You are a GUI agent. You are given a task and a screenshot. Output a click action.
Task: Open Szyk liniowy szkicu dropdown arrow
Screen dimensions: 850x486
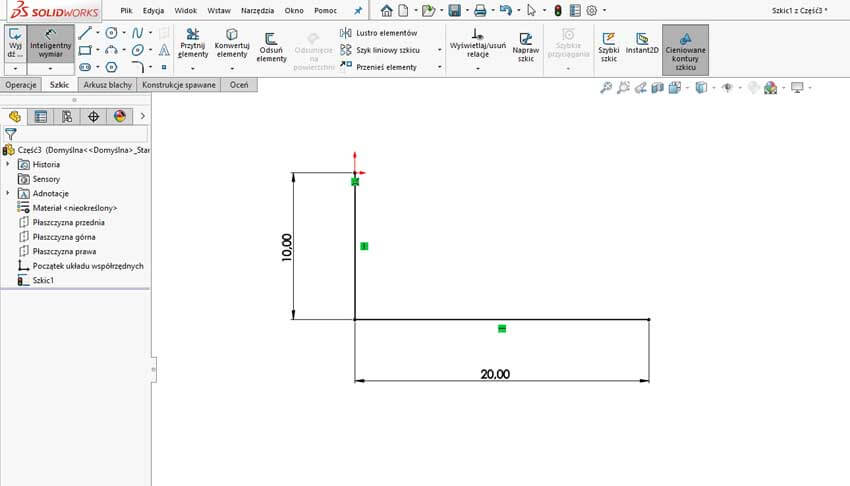[x=440, y=50]
